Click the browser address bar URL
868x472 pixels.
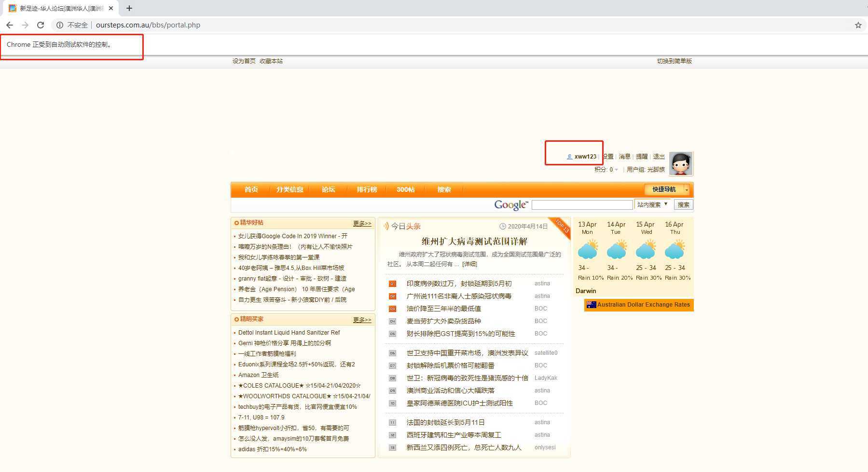(148, 25)
